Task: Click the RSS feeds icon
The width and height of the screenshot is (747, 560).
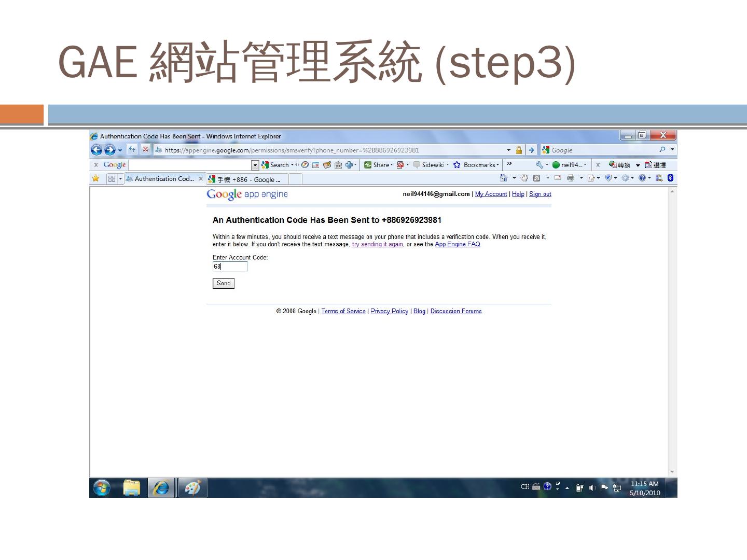Action: (x=537, y=178)
